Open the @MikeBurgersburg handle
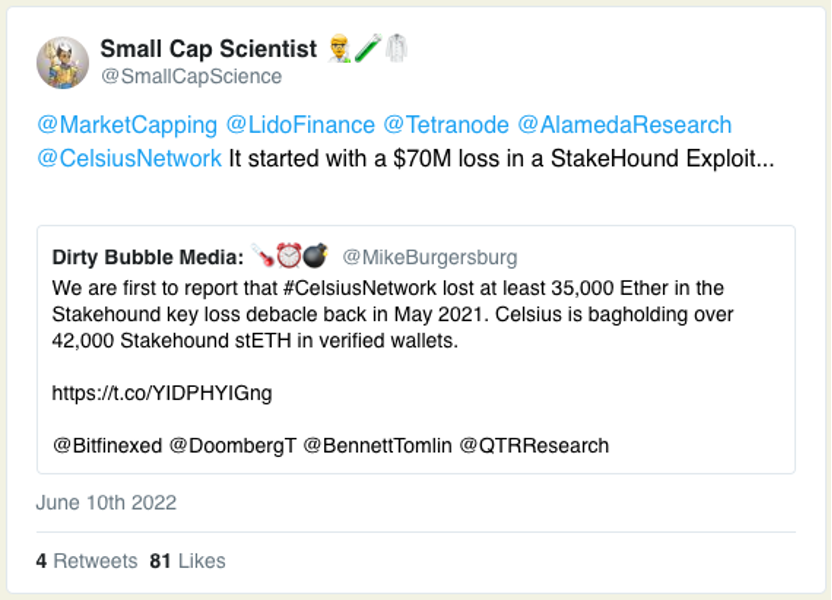Viewport: 832px width, 600px height. (430, 257)
